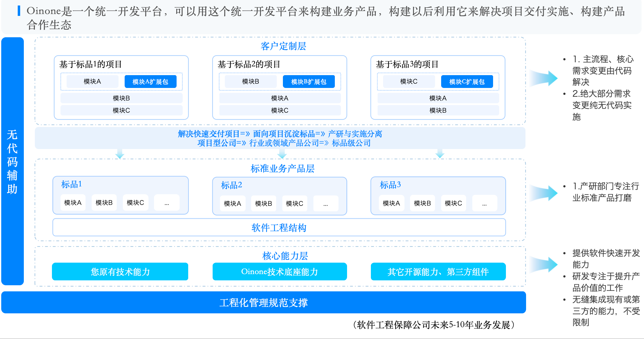Select the 您原有技术能力 block
Viewport: 644px width, 339px height.
120,272
